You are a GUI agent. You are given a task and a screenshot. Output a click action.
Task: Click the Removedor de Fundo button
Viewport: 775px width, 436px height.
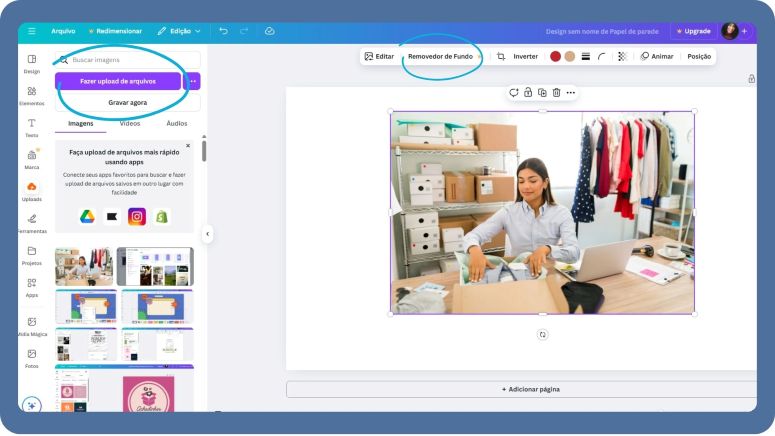pyautogui.click(x=440, y=57)
